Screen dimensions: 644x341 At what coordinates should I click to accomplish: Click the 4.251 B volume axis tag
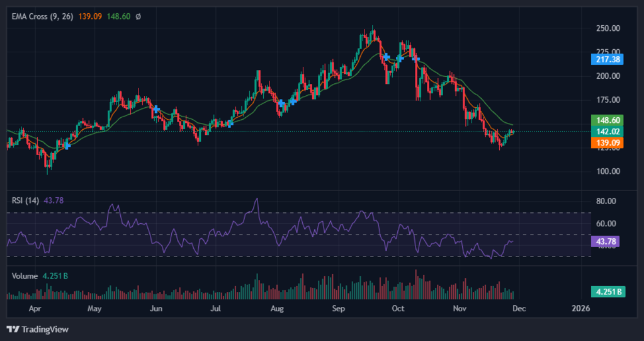(x=607, y=291)
